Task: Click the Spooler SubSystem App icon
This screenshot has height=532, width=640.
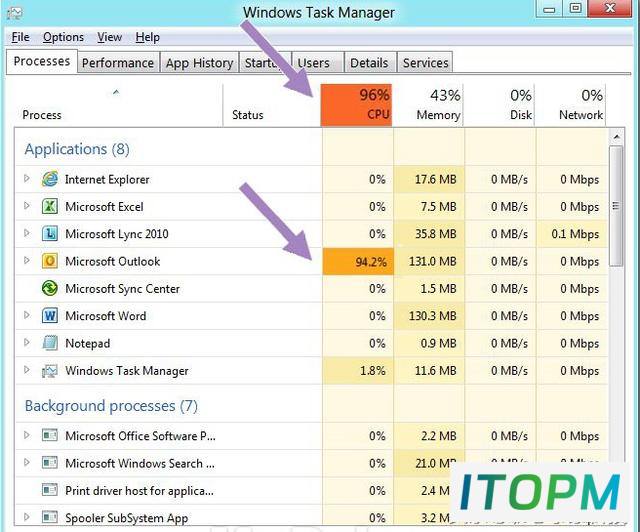Action: [x=50, y=517]
